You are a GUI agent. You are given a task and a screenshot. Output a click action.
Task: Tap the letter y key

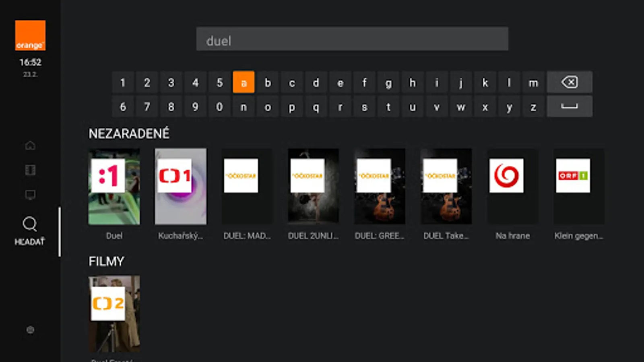(x=509, y=107)
